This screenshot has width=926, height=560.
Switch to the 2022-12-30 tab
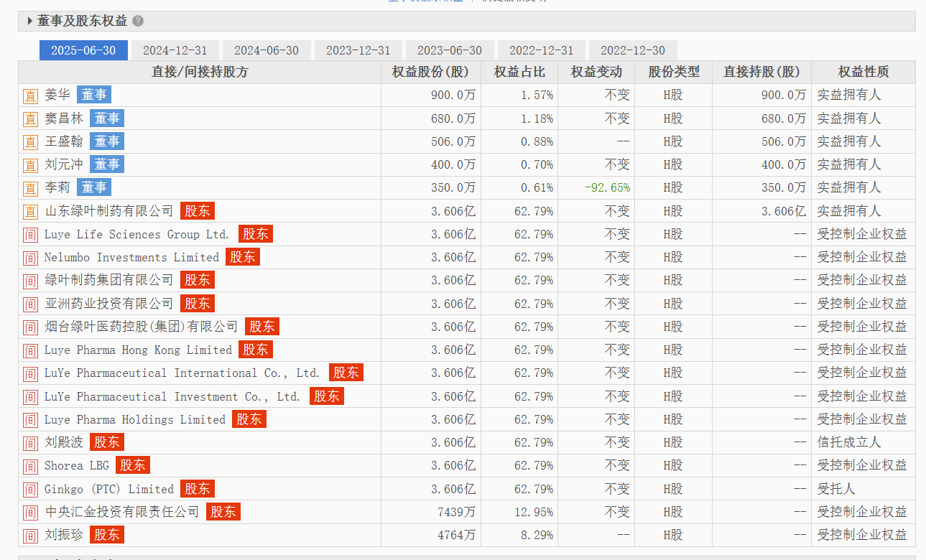click(633, 50)
